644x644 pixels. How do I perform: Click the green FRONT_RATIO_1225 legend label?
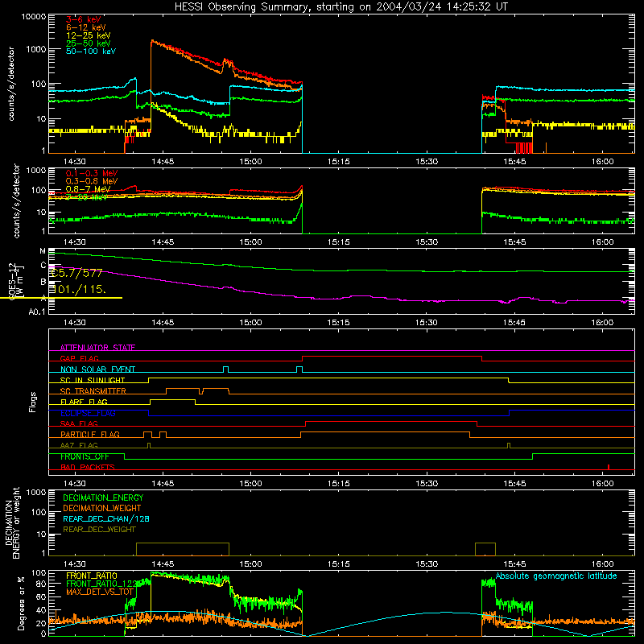click(x=103, y=584)
